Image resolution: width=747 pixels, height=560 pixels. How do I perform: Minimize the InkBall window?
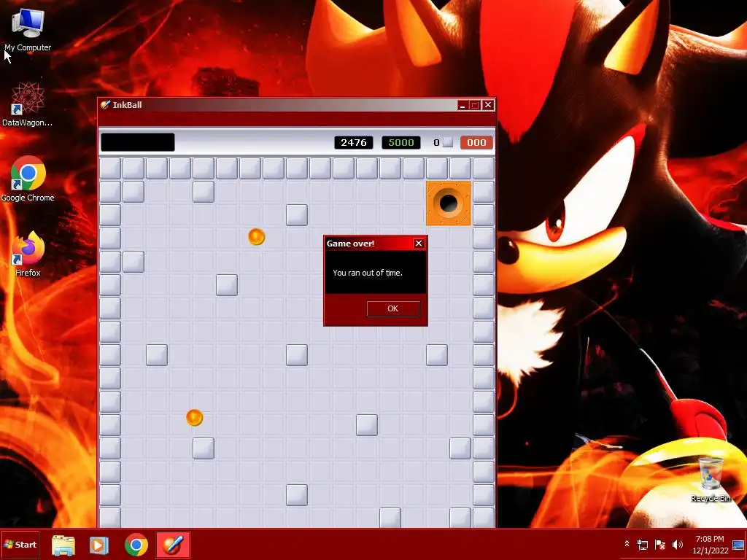(x=462, y=105)
